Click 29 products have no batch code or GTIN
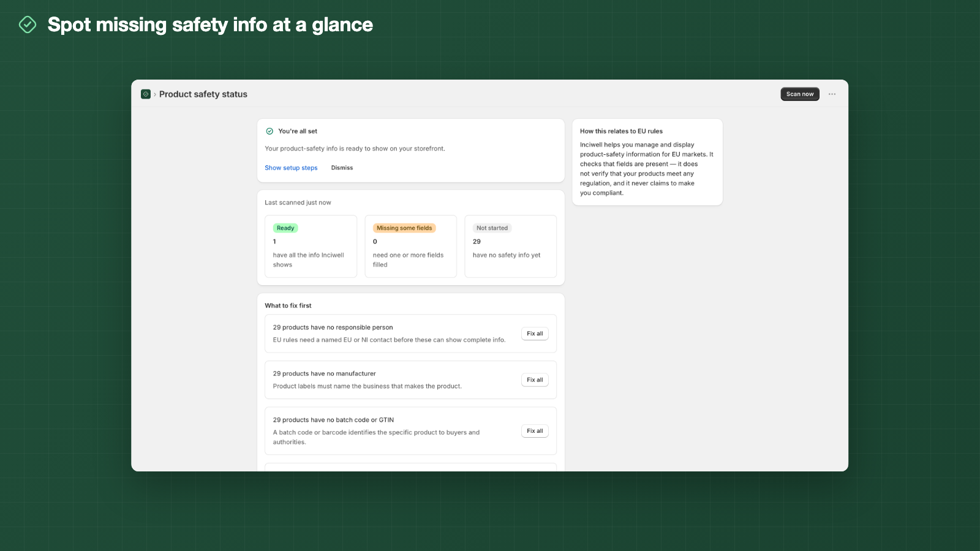Screen dimensions: 980x551 click(x=333, y=420)
